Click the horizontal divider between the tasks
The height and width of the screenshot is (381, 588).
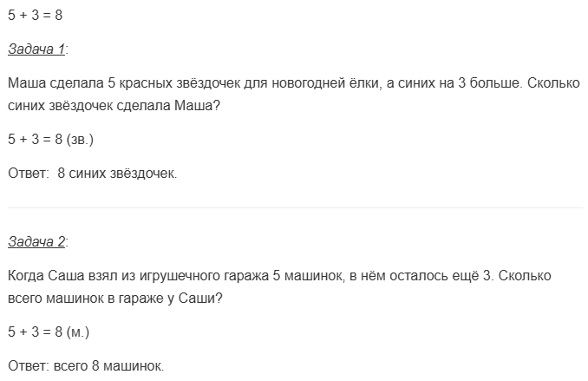tap(294, 207)
